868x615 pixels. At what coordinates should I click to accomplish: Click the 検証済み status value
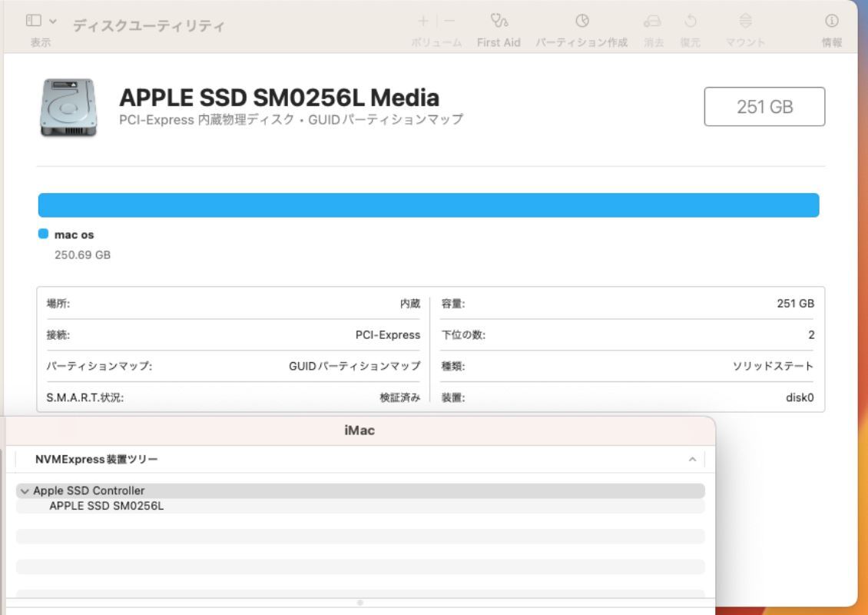tap(399, 397)
